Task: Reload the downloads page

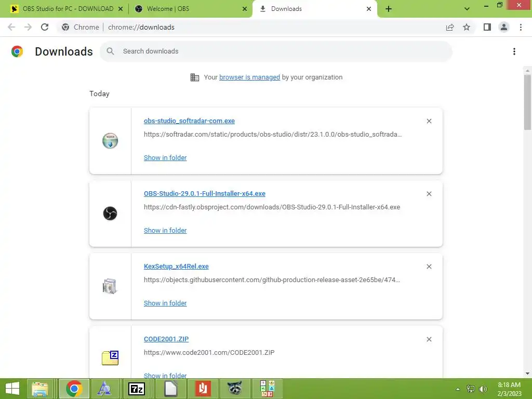Action: coord(45,27)
